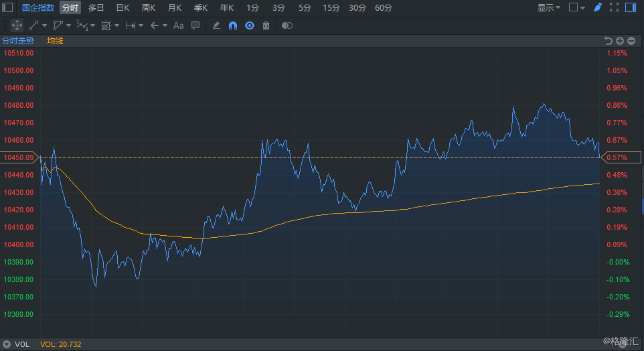Open the 显示 display dropdown
Screen dimensions: 644x351
549,8
